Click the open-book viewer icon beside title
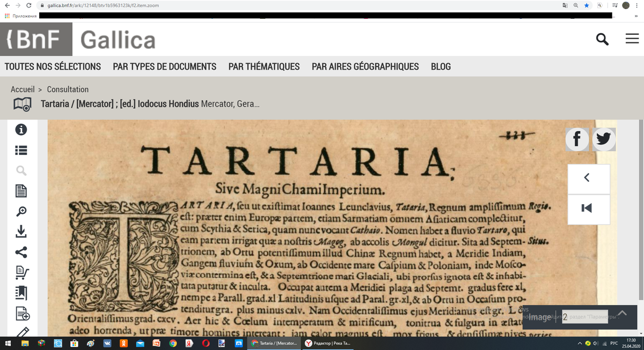This screenshot has height=350, width=644. coord(22,104)
